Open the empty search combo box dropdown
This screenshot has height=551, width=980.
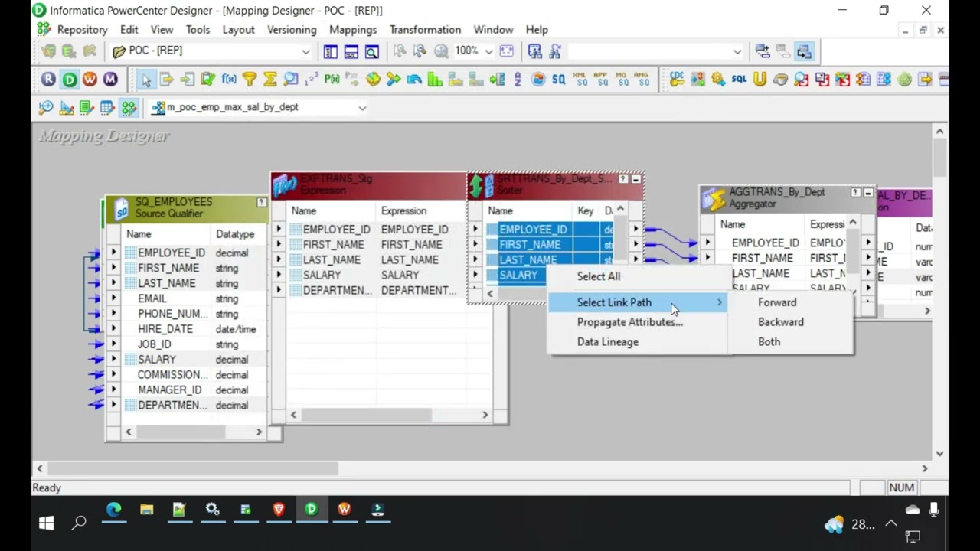pyautogui.click(x=737, y=51)
